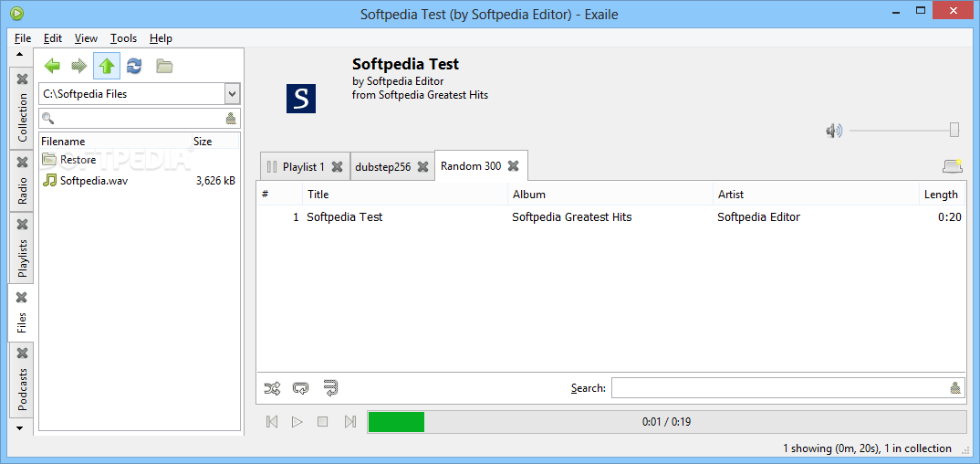Open the Playlists side panel
980x464 pixels.
tap(23, 258)
